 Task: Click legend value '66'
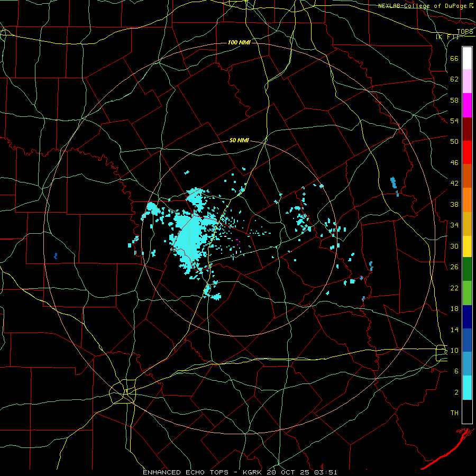454,58
